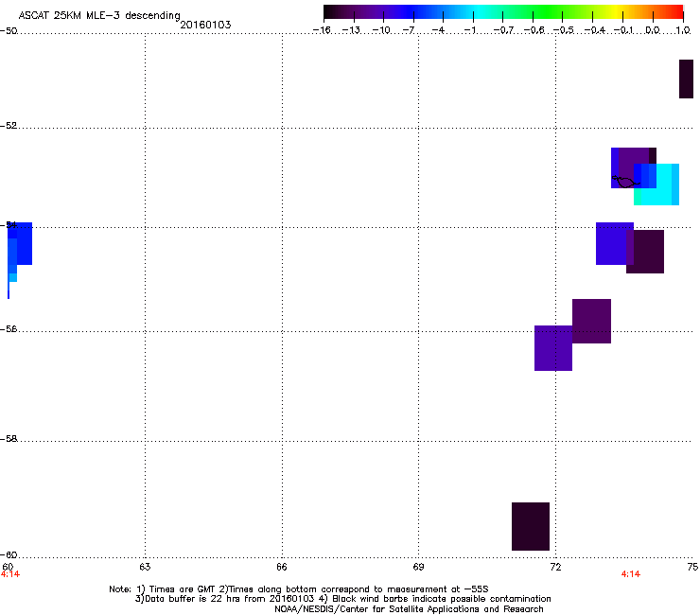Viewport: 700px width, 615px height.
Task: Click the date label 20160103
Action: coord(205,25)
